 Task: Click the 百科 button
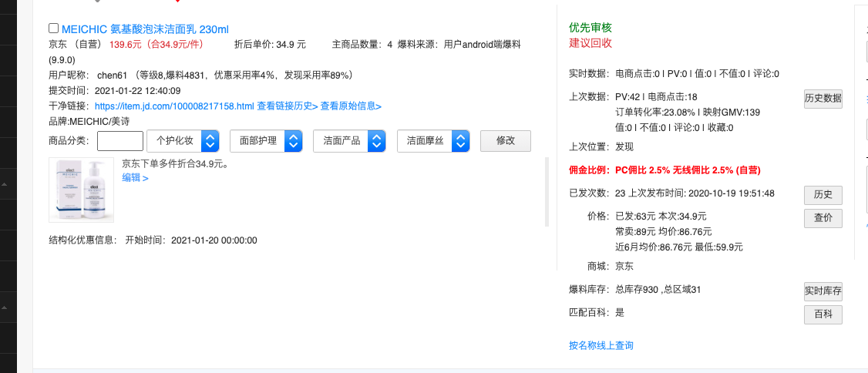pyautogui.click(x=823, y=314)
